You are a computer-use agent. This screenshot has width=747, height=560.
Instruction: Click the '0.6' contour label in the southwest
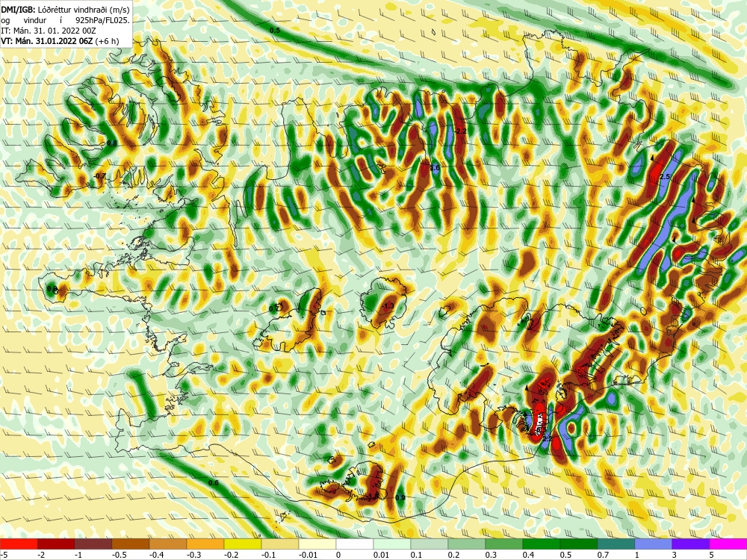214,483
